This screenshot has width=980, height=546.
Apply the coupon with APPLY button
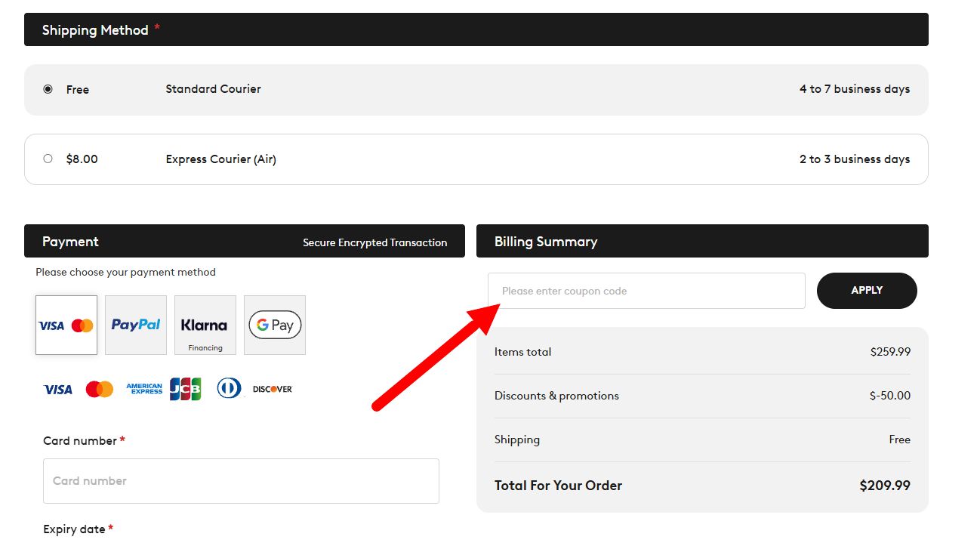867,291
